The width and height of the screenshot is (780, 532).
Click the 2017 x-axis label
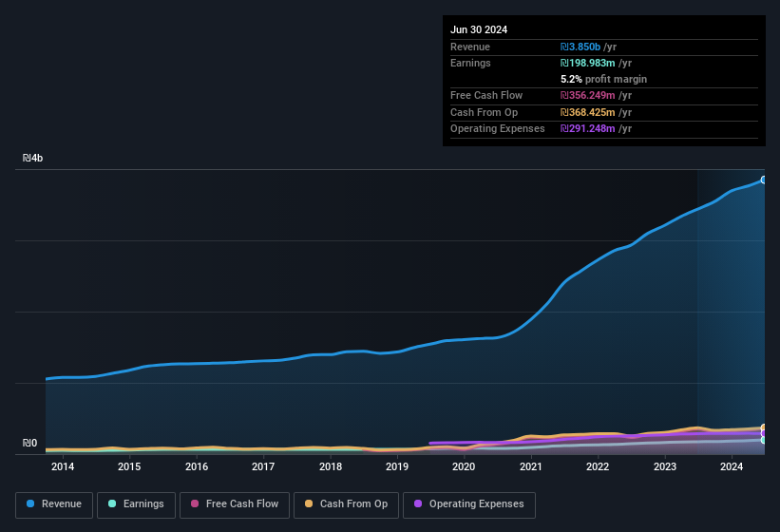click(x=263, y=466)
